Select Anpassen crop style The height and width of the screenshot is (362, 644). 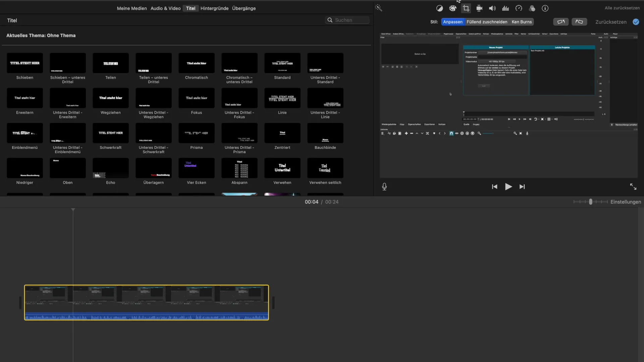453,22
